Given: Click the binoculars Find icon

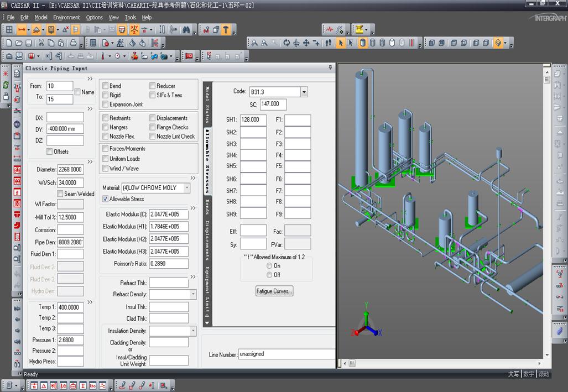Looking at the screenshot, I should tap(186, 30).
